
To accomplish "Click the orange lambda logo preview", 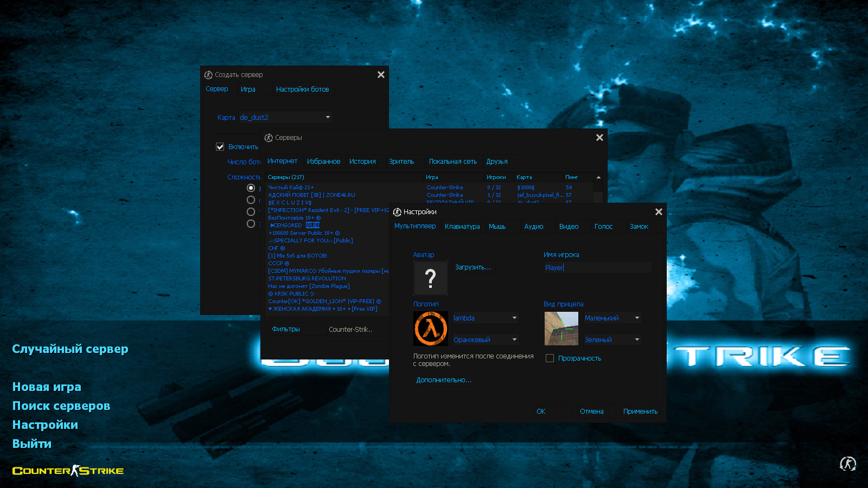I will tap(431, 329).
